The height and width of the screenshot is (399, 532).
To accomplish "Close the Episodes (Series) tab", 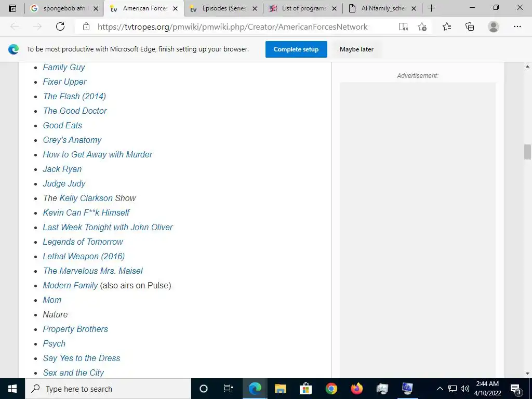I will (255, 8).
